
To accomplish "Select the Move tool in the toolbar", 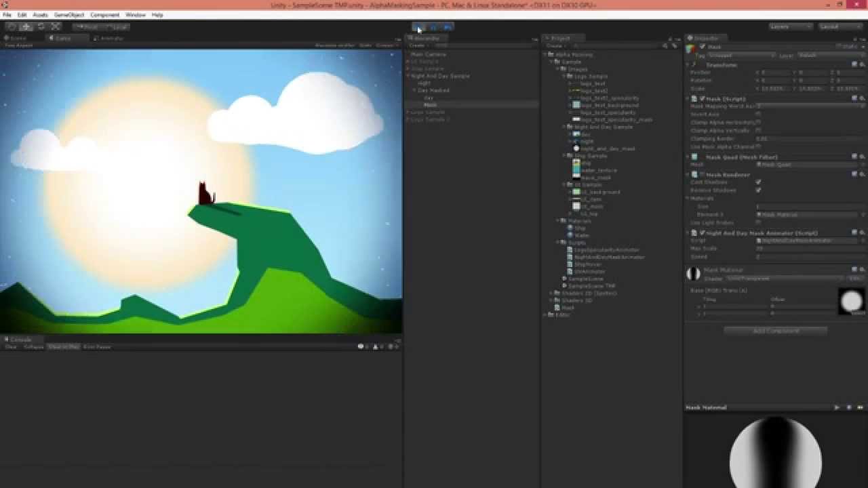I will (25, 27).
